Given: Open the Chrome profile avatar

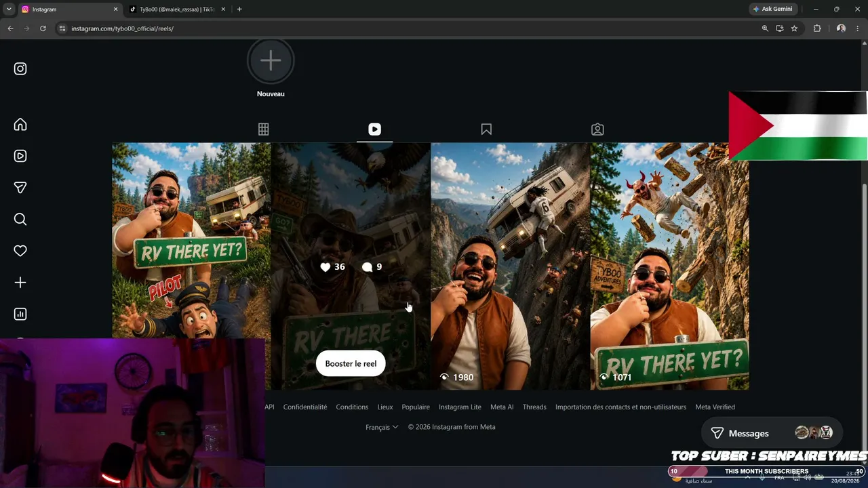Looking at the screenshot, I should click(x=841, y=28).
